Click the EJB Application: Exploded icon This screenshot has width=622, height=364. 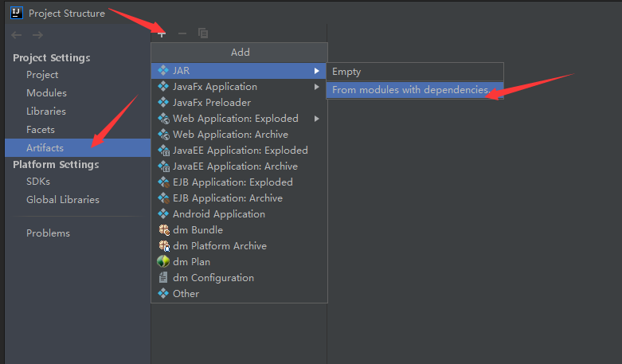163,182
